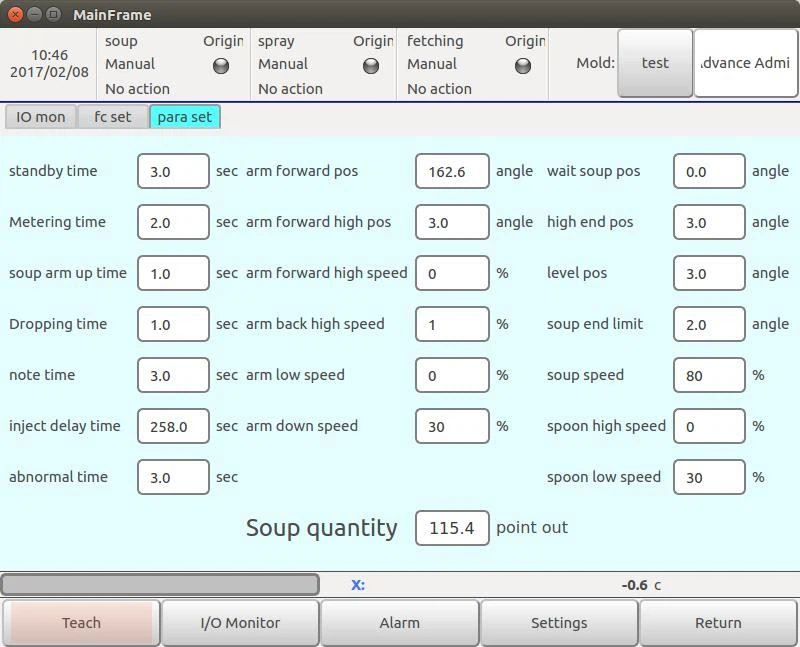Click the spray origin indicator light
This screenshot has width=800, height=647.
371,66
